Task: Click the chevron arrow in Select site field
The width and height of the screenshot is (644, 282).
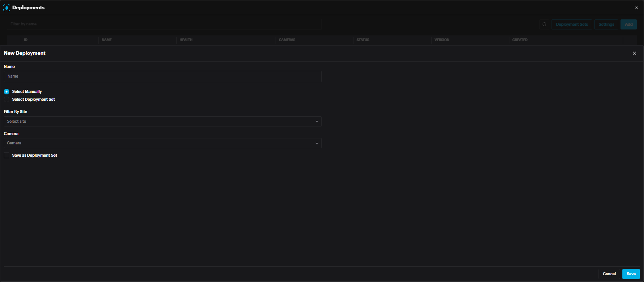Action: [317, 121]
